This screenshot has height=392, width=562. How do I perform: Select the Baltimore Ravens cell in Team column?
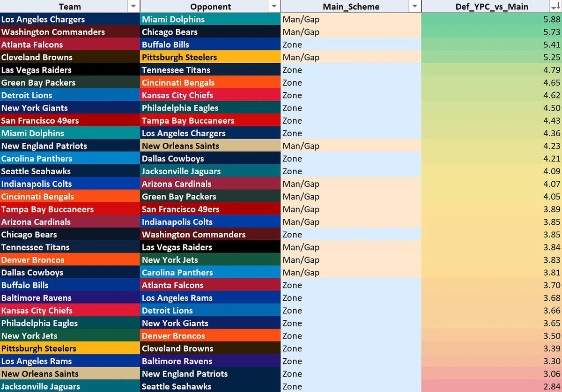pyautogui.click(x=70, y=298)
